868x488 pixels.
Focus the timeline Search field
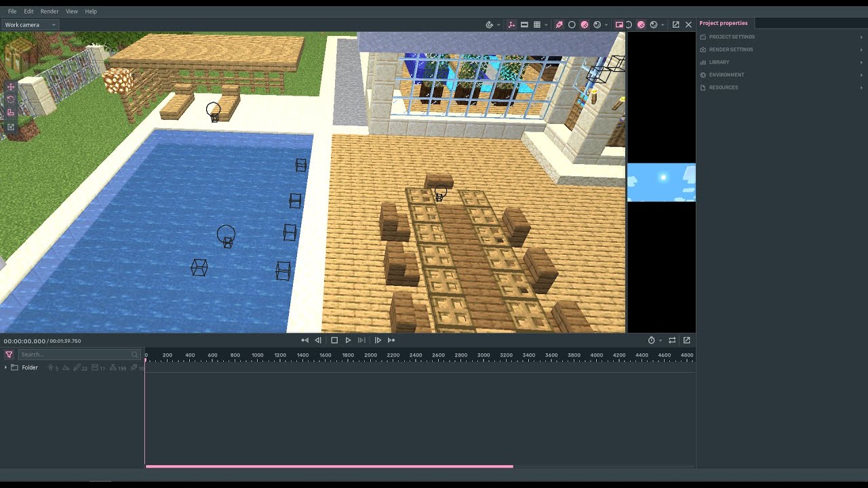tap(79, 354)
